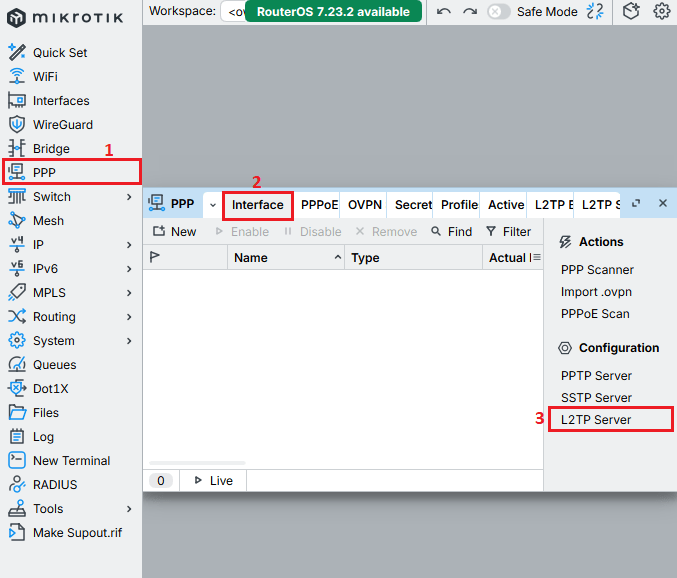677x578 pixels.
Task: Open Make Supout.rif icon
Action: (x=17, y=532)
